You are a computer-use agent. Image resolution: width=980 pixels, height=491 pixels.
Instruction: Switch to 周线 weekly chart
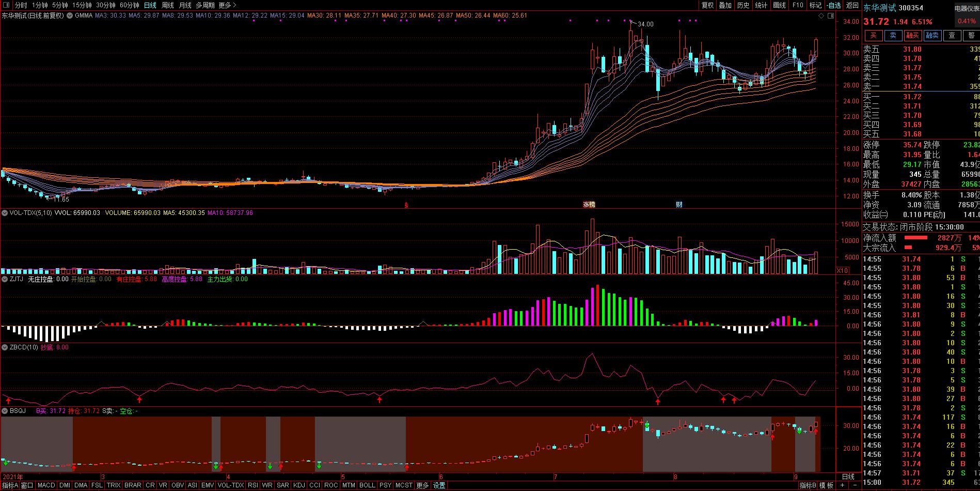point(168,5)
